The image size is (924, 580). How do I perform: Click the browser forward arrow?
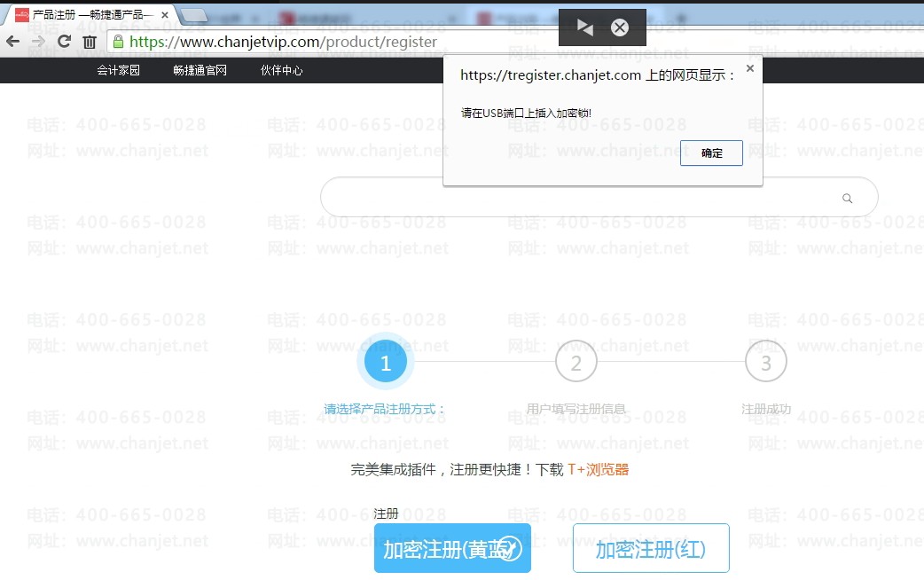(38, 42)
